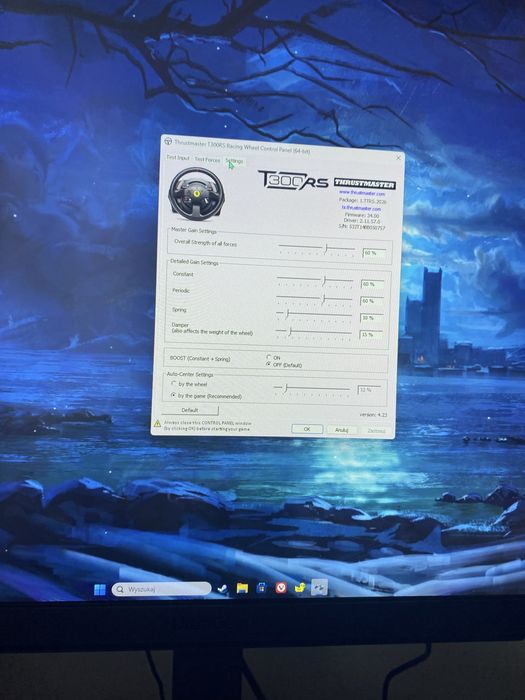525x700 pixels.
Task: Open the yellow duck app on taskbar
Action: coord(300,588)
